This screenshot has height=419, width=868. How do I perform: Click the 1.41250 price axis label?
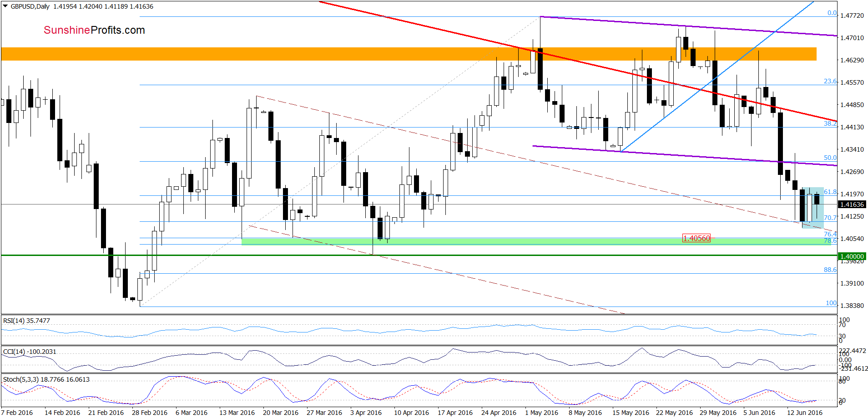point(852,216)
